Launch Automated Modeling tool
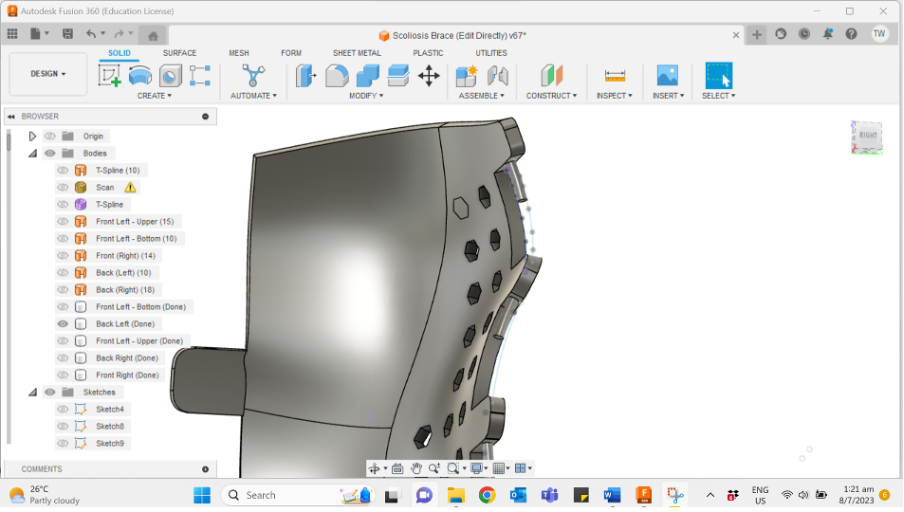The image size is (904, 512). [x=253, y=76]
